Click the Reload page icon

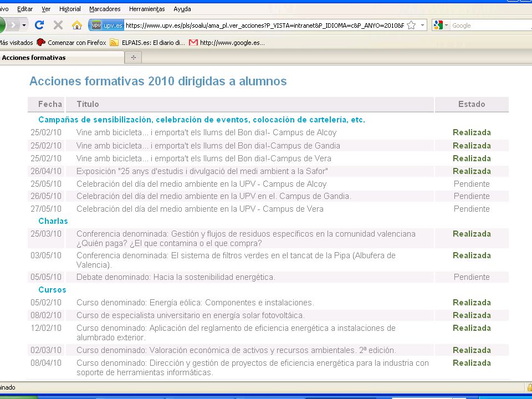tap(39, 25)
